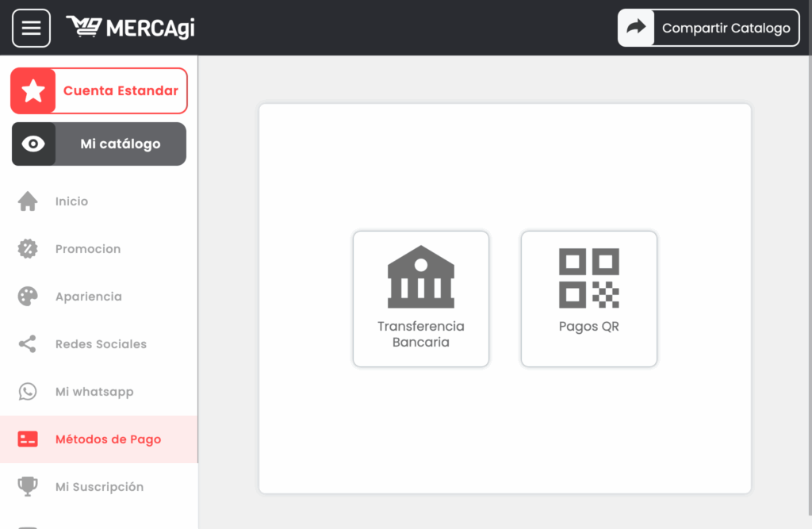Select the Pagos QR label
Image resolution: width=812 pixels, height=529 pixels.
pyautogui.click(x=588, y=327)
